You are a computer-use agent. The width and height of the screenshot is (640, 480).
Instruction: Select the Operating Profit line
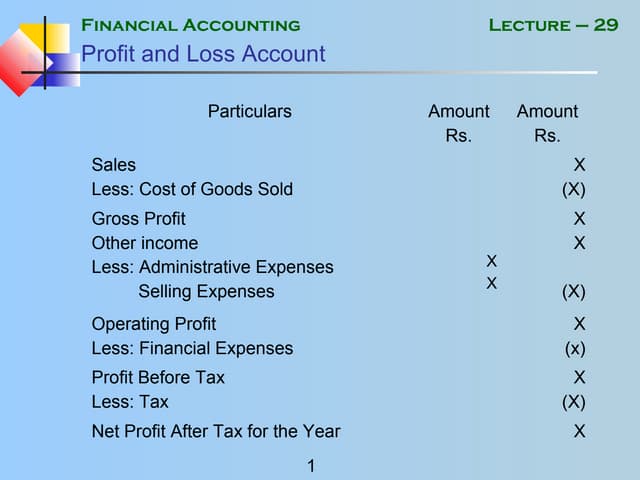coord(154,324)
